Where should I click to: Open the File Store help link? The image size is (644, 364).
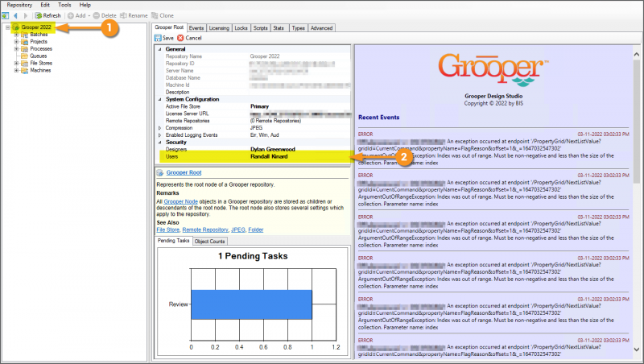pos(167,230)
